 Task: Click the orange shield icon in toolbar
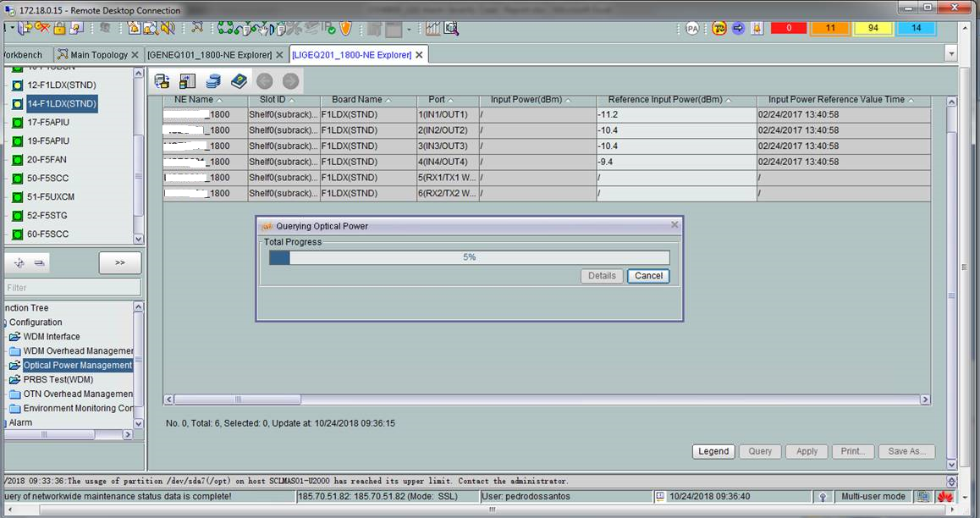pyautogui.click(x=345, y=28)
